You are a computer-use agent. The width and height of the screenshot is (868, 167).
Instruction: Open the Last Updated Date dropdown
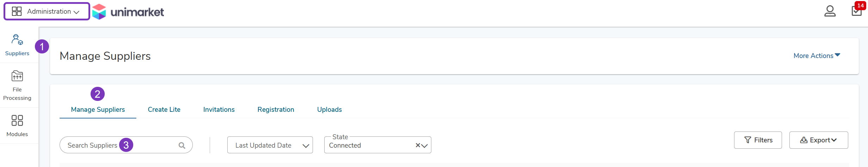(x=270, y=145)
